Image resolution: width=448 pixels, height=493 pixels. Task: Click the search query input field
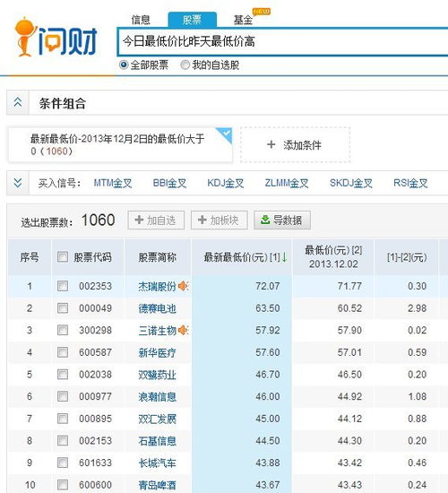pos(282,41)
